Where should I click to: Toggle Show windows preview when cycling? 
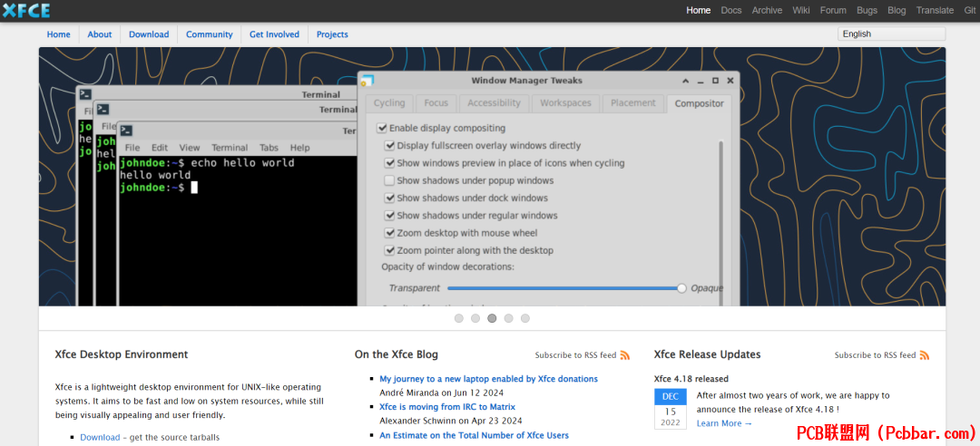pyautogui.click(x=389, y=163)
